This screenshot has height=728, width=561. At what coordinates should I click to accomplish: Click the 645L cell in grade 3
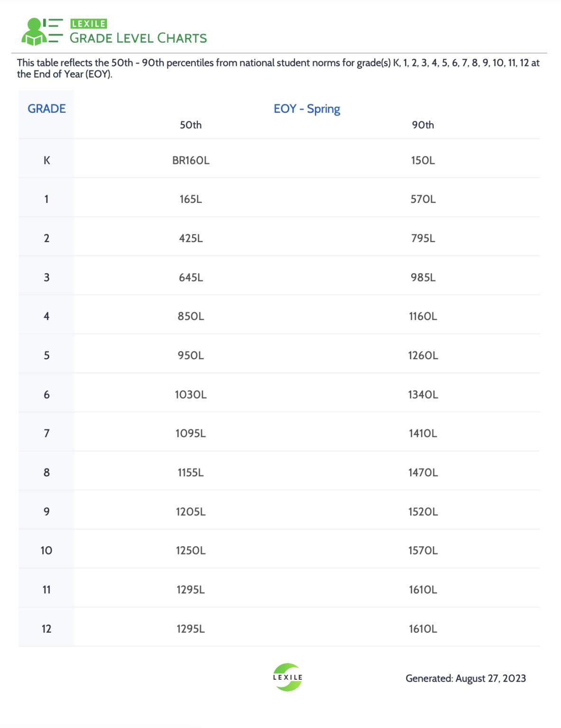click(191, 277)
